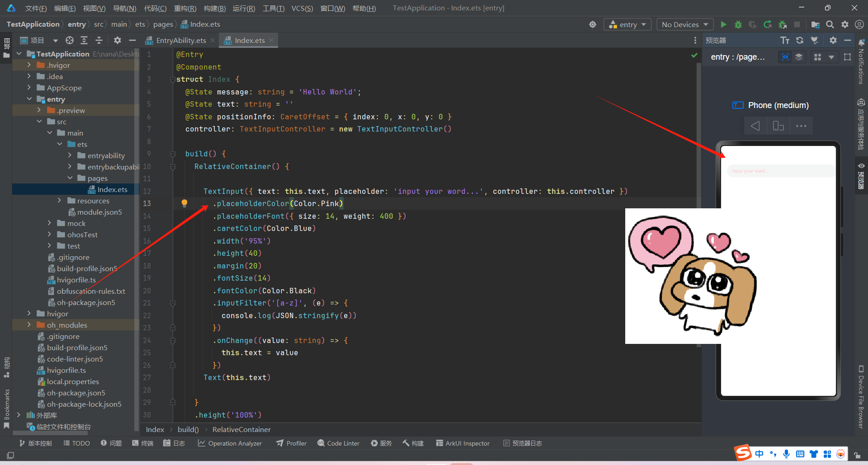Open the 终端 terminal tool window
This screenshot has width=868, height=465.
click(143, 443)
